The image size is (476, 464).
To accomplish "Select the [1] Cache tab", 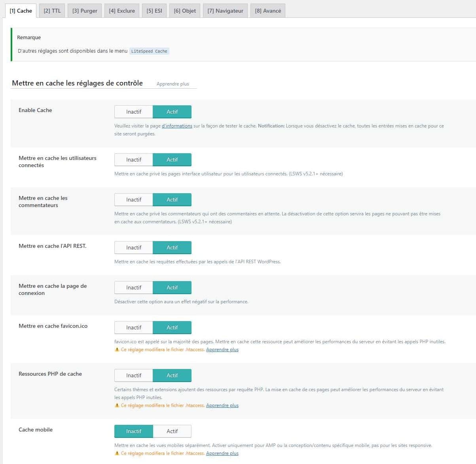I will click(21, 11).
